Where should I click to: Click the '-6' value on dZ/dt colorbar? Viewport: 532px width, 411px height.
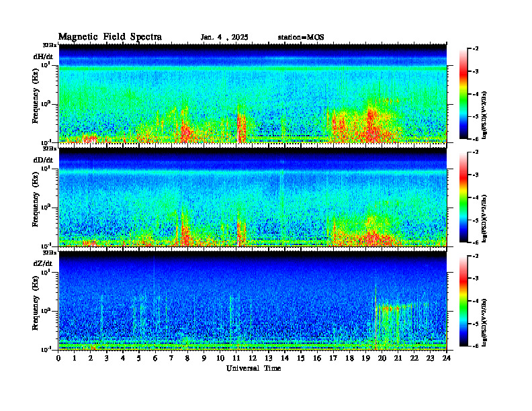(x=476, y=346)
